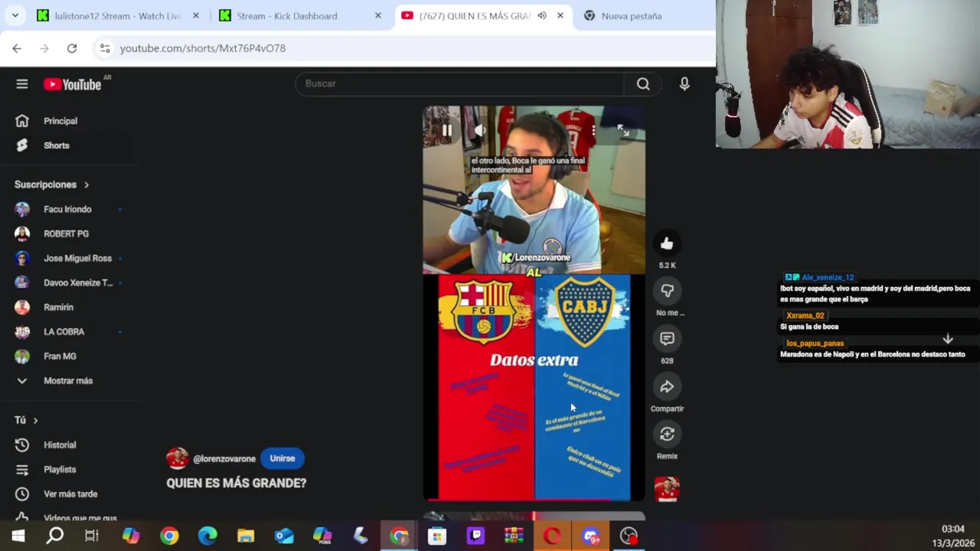Viewport: 980px width, 551px height.
Task: Open Task View on taskbar
Action: pyautogui.click(x=92, y=536)
